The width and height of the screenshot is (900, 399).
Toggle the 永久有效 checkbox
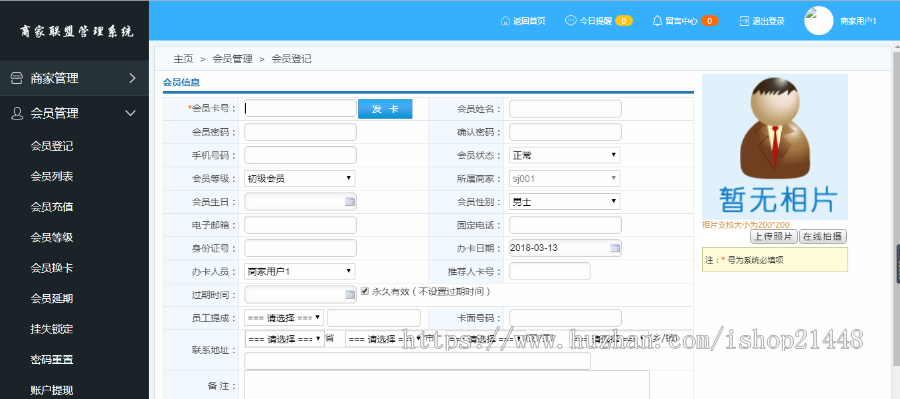(364, 292)
